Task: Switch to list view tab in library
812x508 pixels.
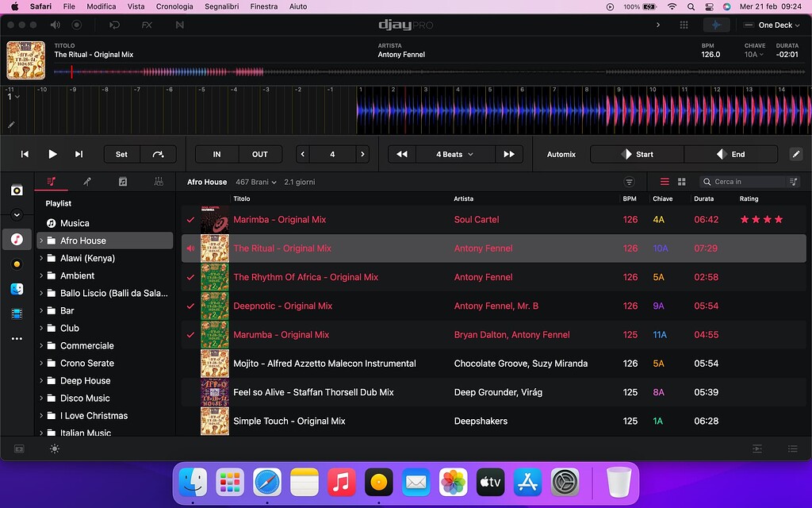Action: click(665, 181)
